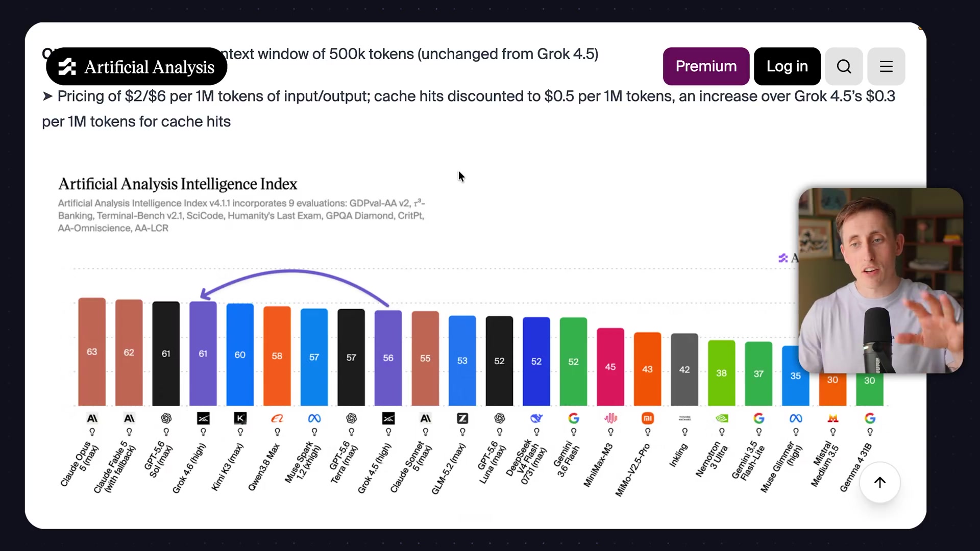Click the MiniMax waveform logo
The width and height of the screenshot is (980, 551).
point(610,418)
